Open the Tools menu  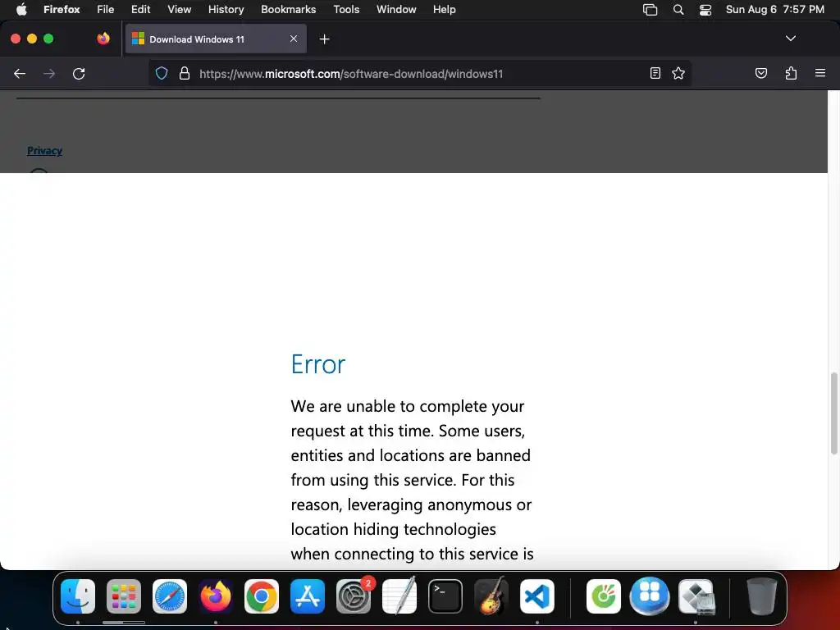[346, 10]
